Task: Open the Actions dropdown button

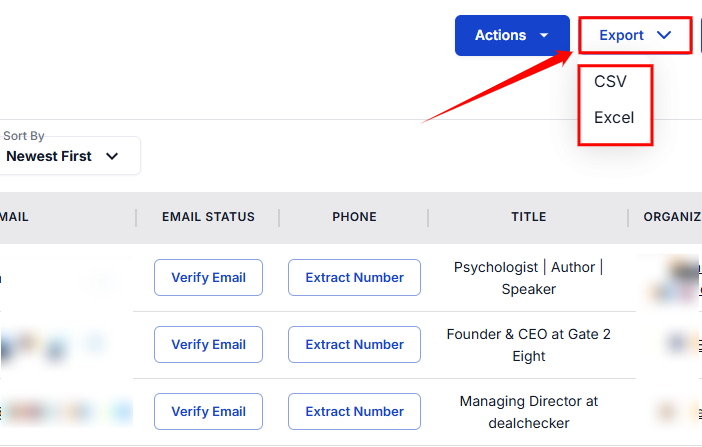Action: [x=511, y=35]
